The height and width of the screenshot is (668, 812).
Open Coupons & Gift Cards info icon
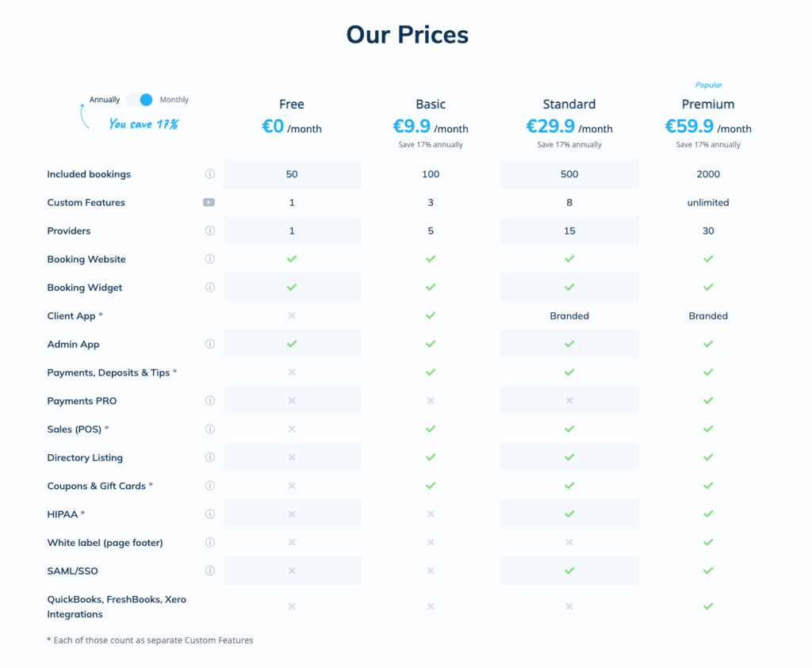(x=209, y=486)
